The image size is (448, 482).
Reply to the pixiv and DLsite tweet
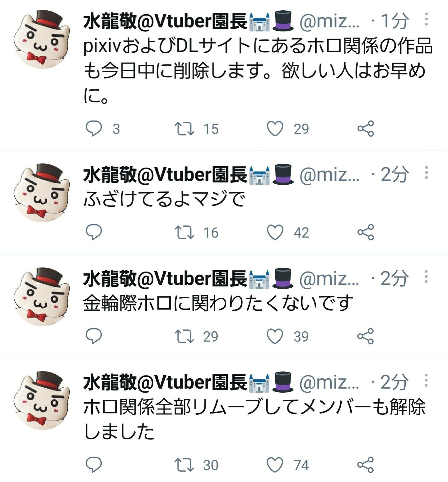94,129
